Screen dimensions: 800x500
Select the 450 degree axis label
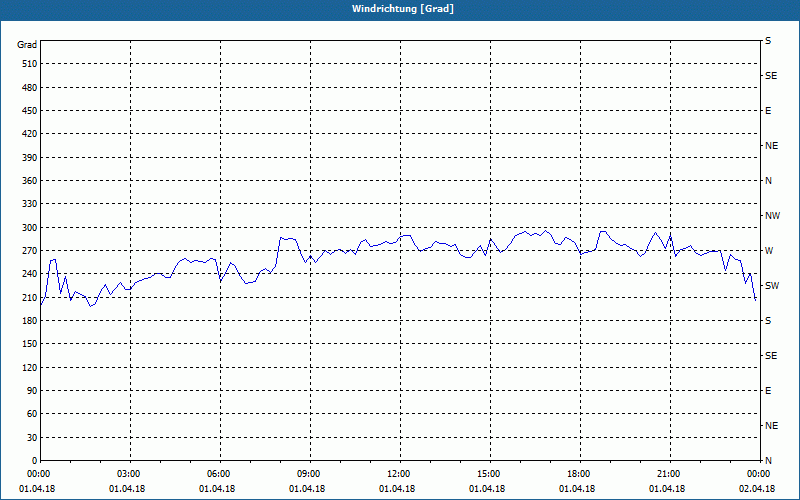pos(30,111)
